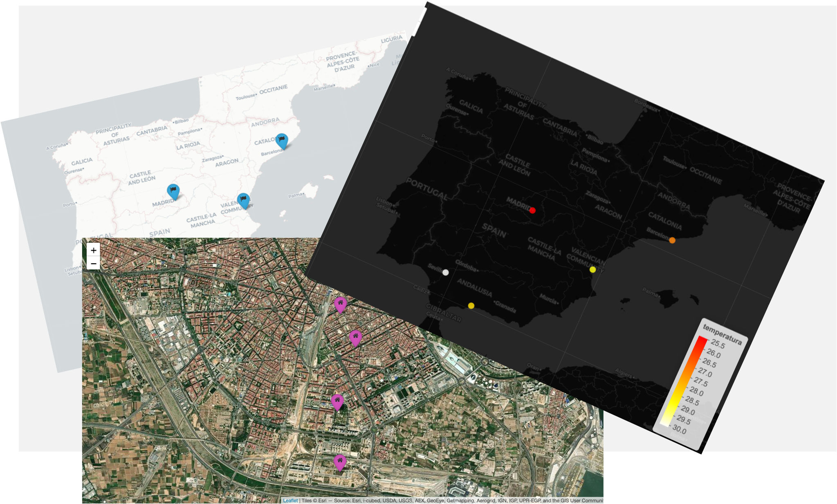Click 'Algiers' on the dark map
The image size is (837, 504).
pos(625,373)
